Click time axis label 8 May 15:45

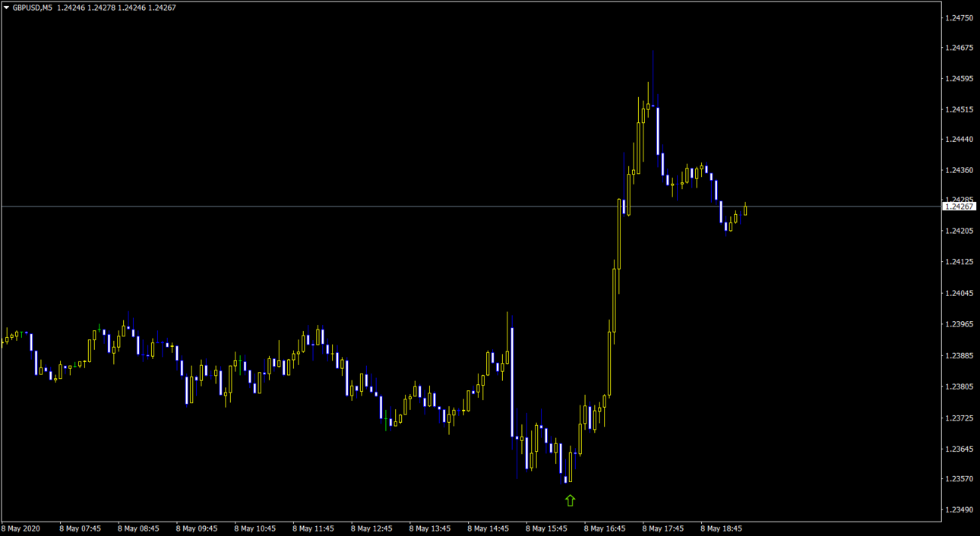[x=546, y=528]
